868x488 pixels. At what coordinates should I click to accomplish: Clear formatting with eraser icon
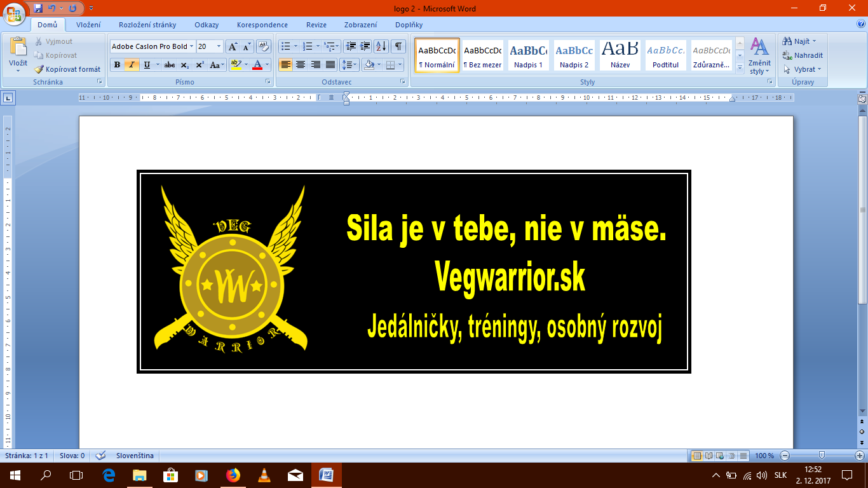264,46
